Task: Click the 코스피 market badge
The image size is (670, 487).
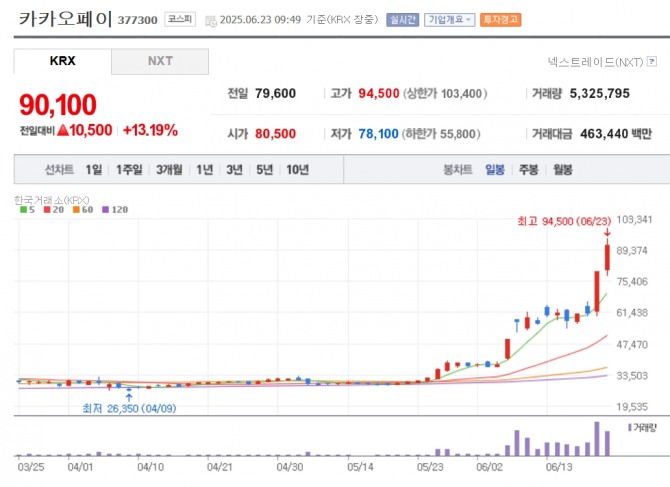Action: (180, 19)
